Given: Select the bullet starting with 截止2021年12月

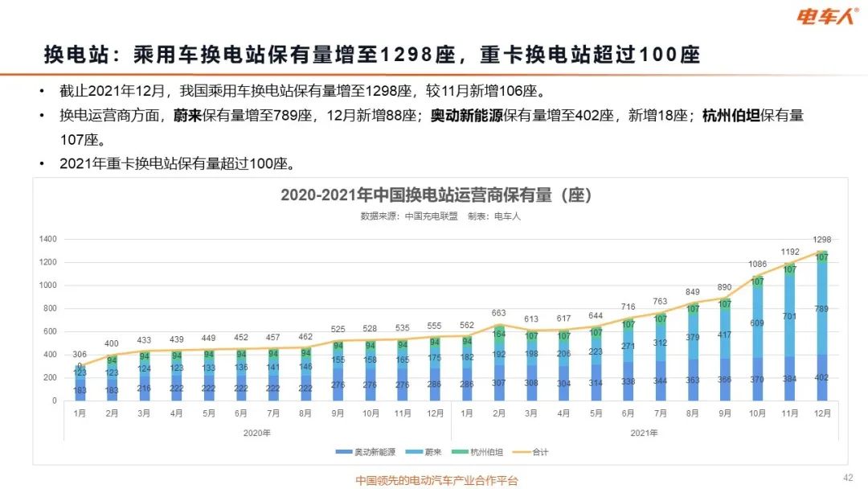Looking at the screenshot, I should click(x=303, y=91).
